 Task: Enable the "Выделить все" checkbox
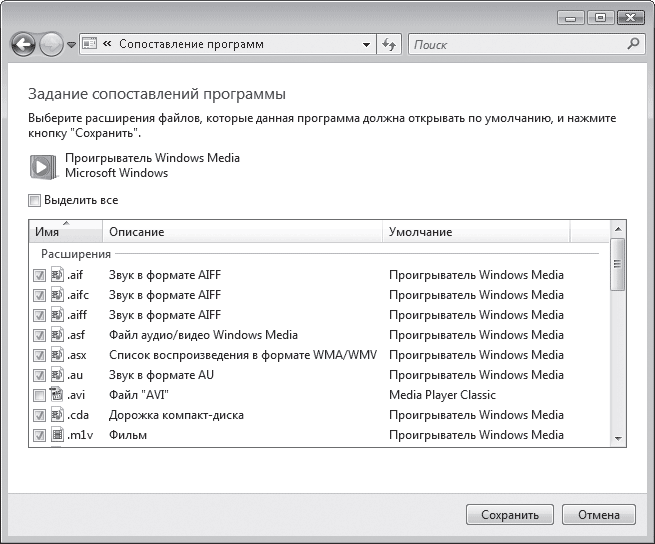pyautogui.click(x=35, y=201)
